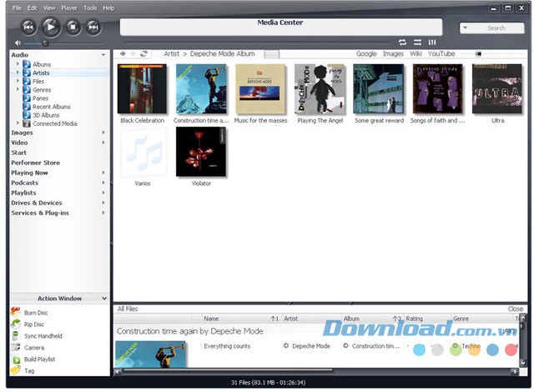The width and height of the screenshot is (534, 392).
Task: Toggle the shuffle playback mode icon
Action: coord(416,42)
